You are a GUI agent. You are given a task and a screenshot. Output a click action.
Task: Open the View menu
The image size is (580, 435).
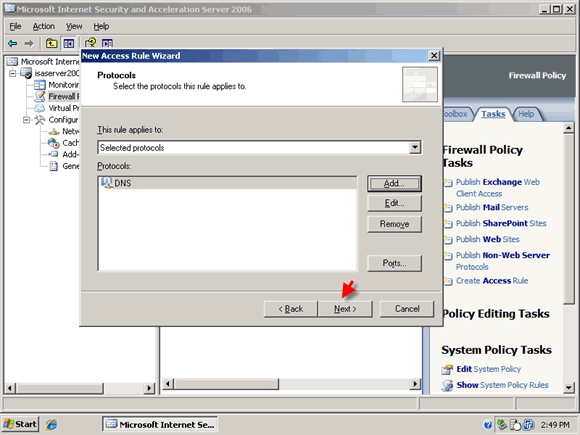coord(74,26)
